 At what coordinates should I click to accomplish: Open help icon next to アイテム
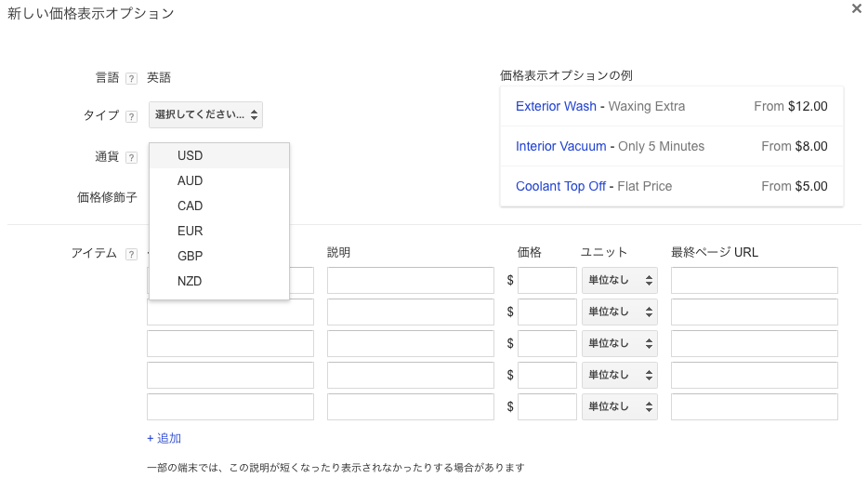pyautogui.click(x=131, y=254)
